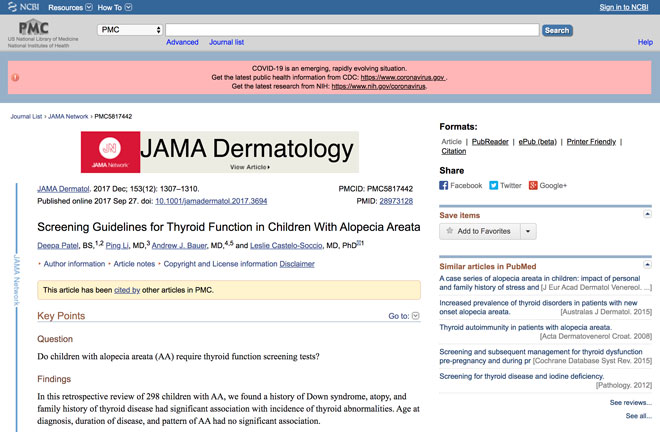Screen dimensions: 660x432
Task: Go to JAMA Network breadcrumb
Action: tap(68, 116)
